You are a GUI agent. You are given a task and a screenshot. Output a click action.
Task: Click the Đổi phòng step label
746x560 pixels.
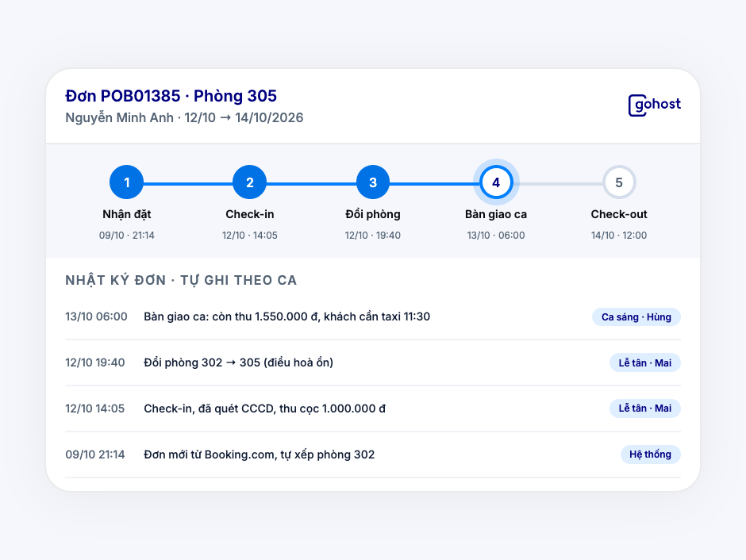pos(373,214)
